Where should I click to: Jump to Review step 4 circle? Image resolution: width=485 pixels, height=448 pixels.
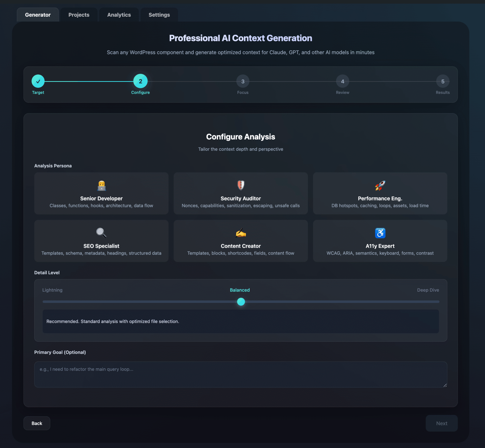[343, 81]
